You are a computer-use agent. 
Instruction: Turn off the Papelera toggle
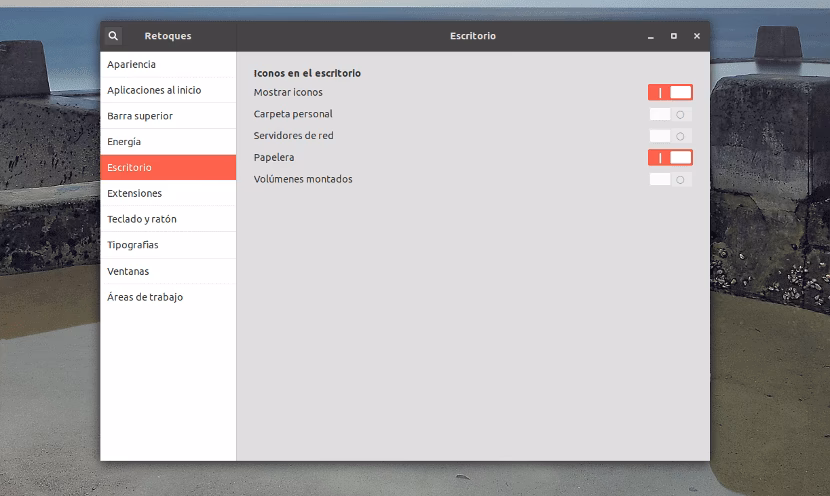click(x=670, y=158)
